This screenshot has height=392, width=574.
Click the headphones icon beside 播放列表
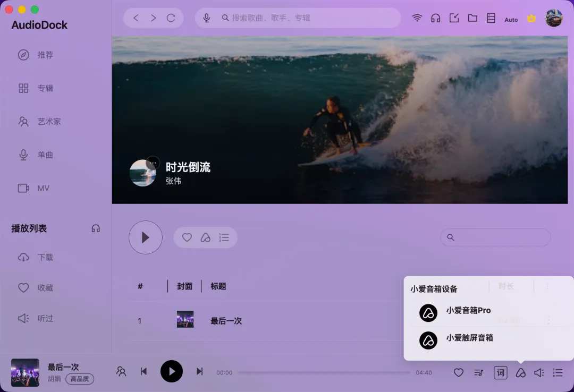[96, 228]
